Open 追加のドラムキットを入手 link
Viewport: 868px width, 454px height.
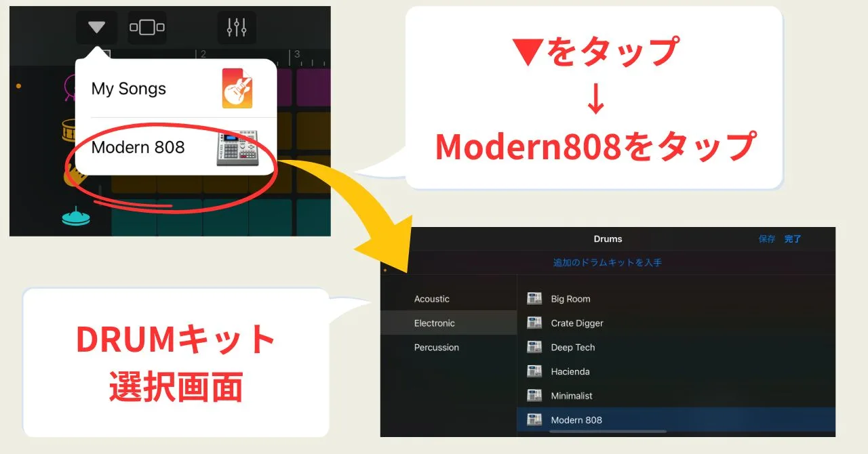click(608, 262)
